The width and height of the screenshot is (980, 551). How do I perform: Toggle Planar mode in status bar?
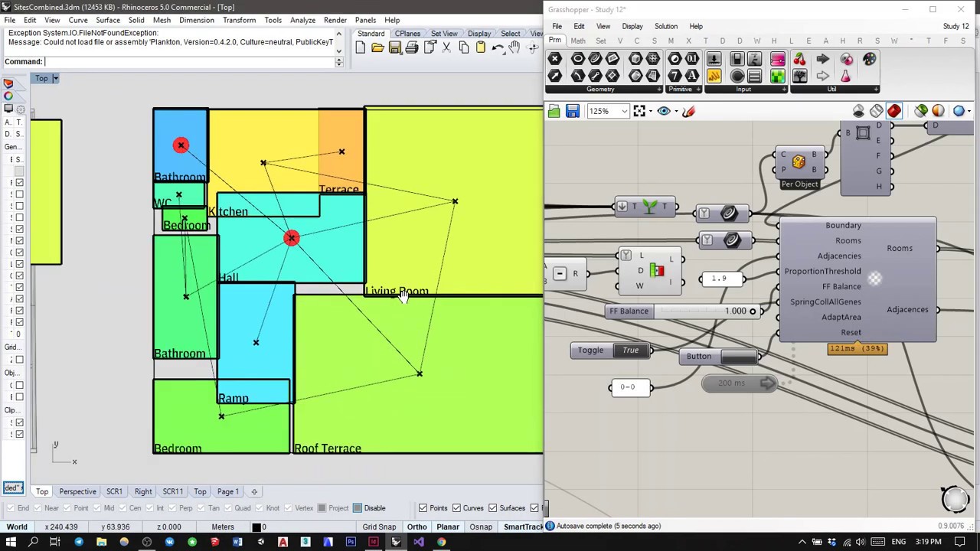[448, 527]
